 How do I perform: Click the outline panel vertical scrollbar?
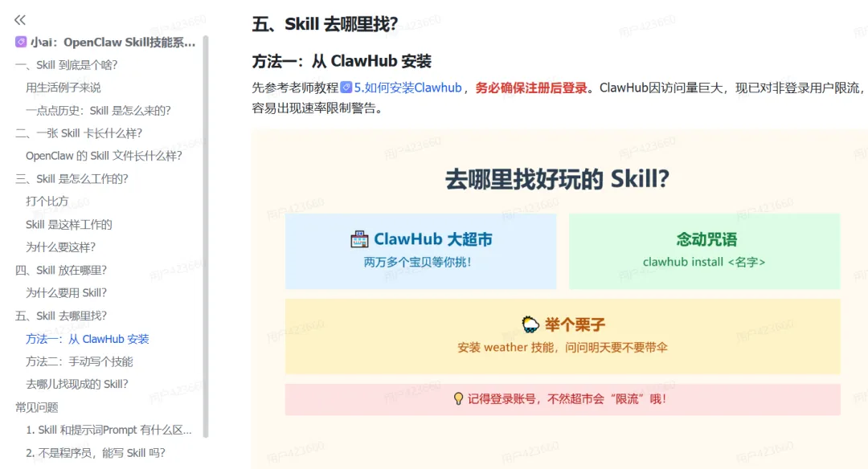point(206,237)
